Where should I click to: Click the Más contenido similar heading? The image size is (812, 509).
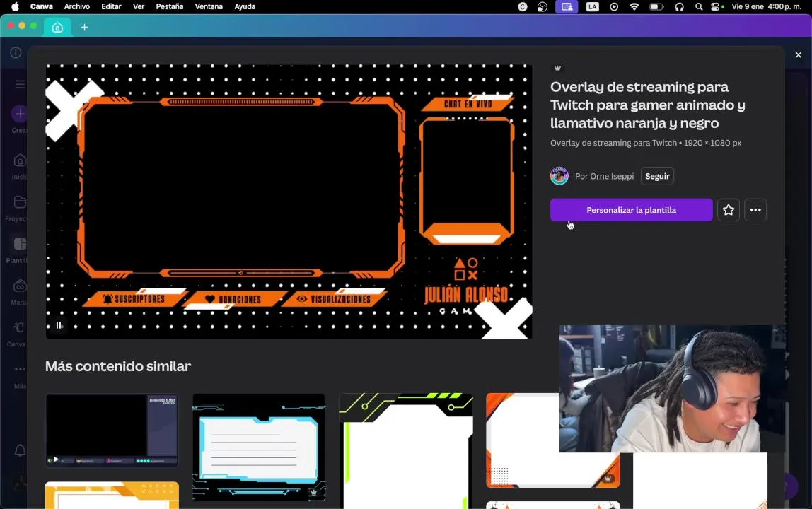[118, 366]
